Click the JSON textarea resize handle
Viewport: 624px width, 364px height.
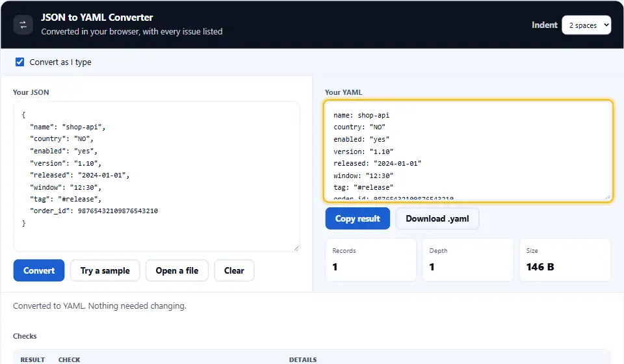(x=296, y=248)
